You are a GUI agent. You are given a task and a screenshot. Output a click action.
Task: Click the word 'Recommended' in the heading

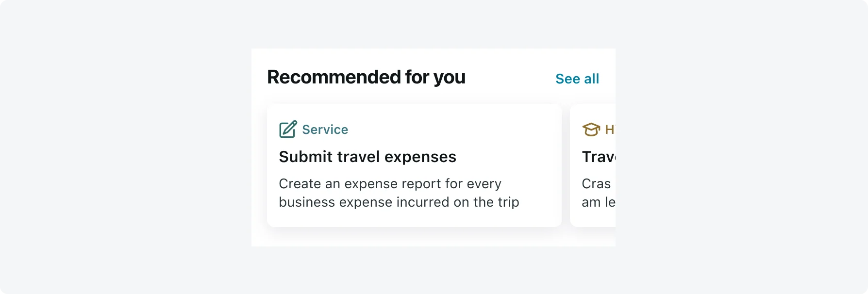coord(334,77)
